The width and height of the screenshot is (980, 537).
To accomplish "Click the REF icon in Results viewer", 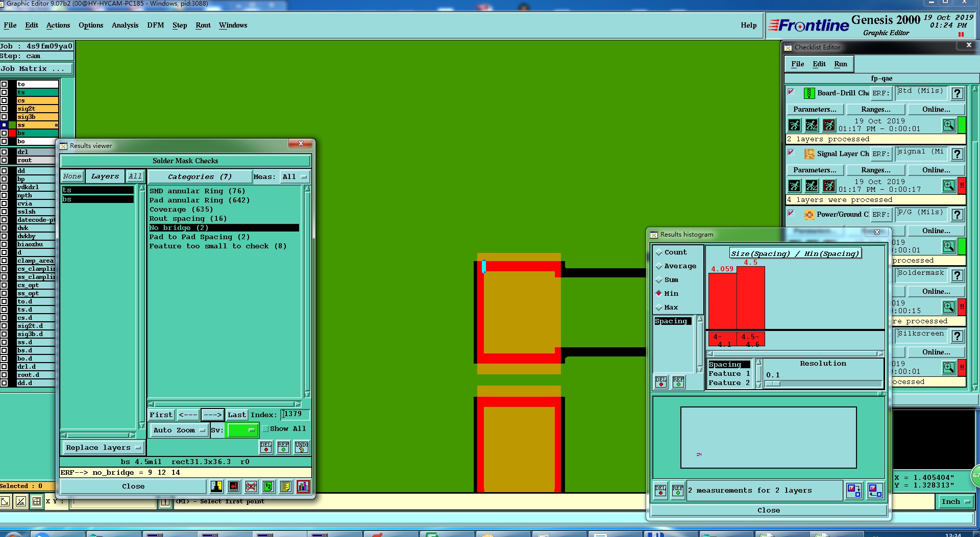I will pos(283,447).
